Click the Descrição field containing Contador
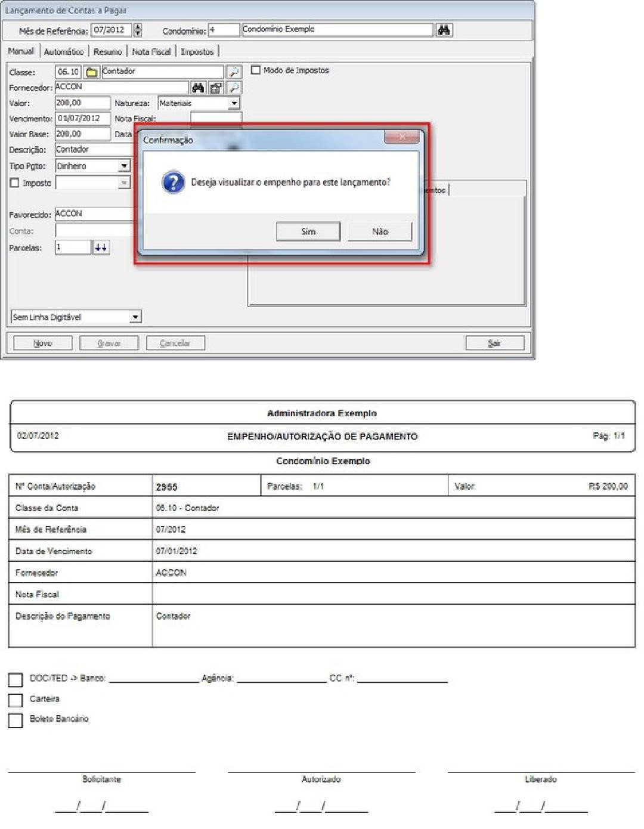644x829 pixels. coord(95,150)
